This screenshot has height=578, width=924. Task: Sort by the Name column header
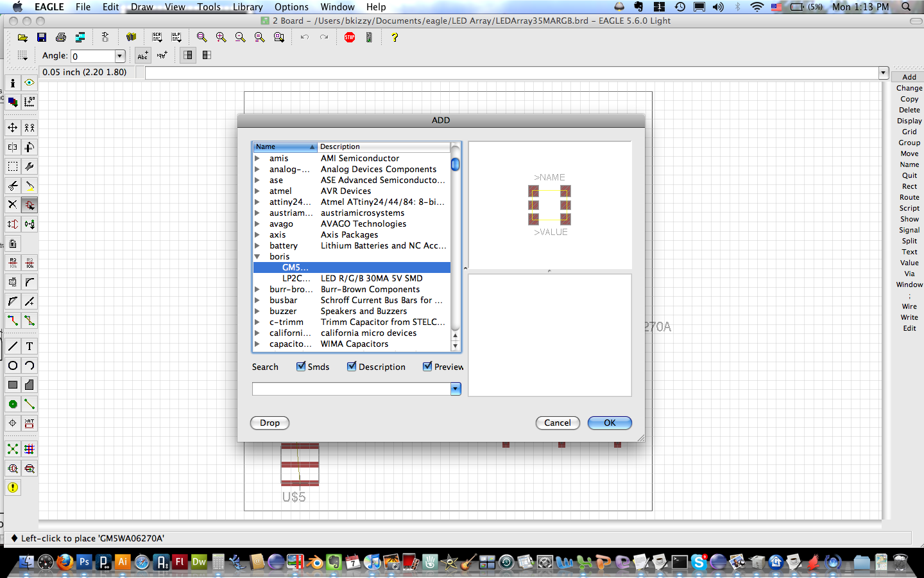(x=285, y=146)
